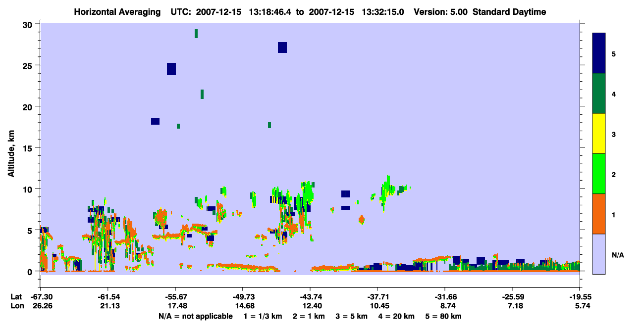Click the 'Lon' row label
Screen dimensions: 644x330
[x=16, y=306]
